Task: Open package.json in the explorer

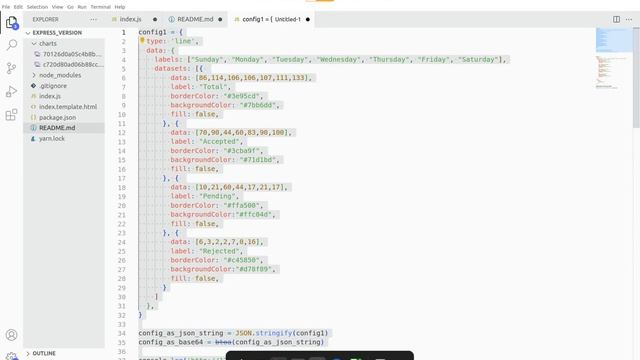Action: [x=57, y=117]
